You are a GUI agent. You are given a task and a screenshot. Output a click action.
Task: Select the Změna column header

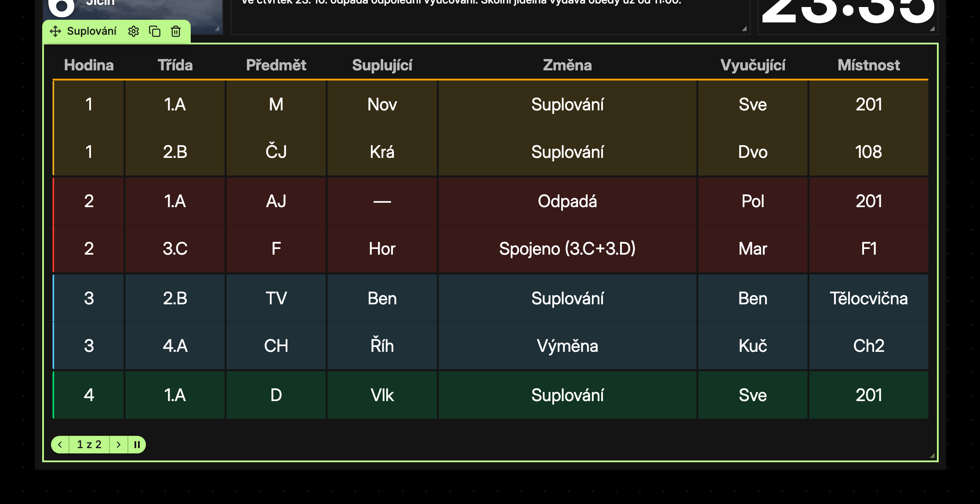click(567, 65)
